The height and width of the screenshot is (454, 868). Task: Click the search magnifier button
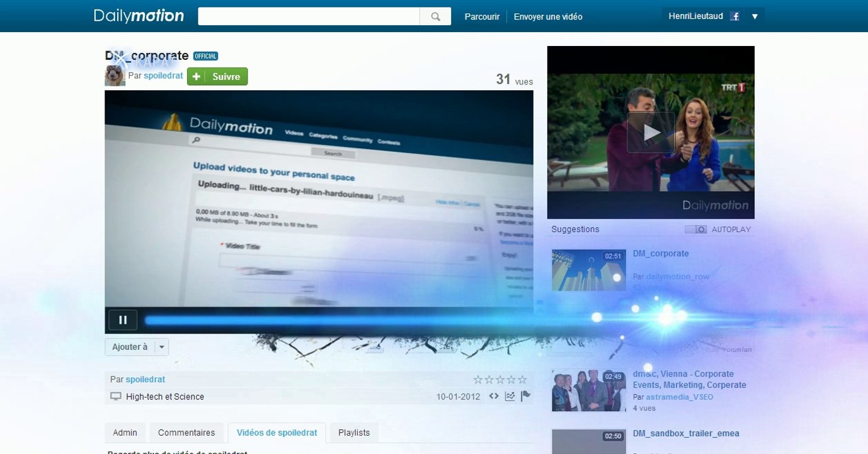[x=435, y=16]
